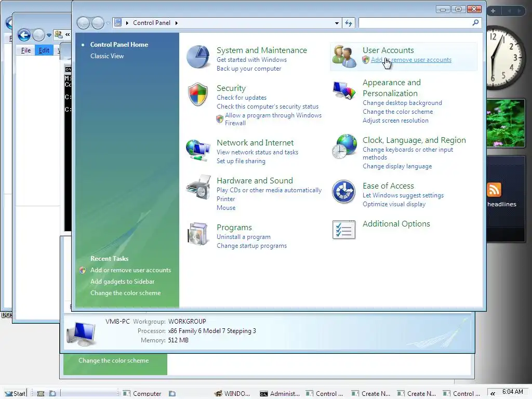
Task: Click Uninstall a program
Action: (x=244, y=237)
